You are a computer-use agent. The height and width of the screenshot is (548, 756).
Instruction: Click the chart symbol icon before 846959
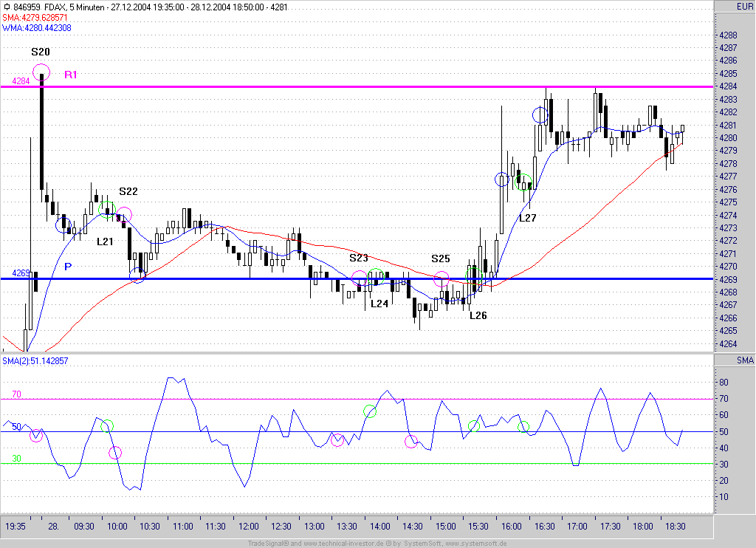(7, 7)
